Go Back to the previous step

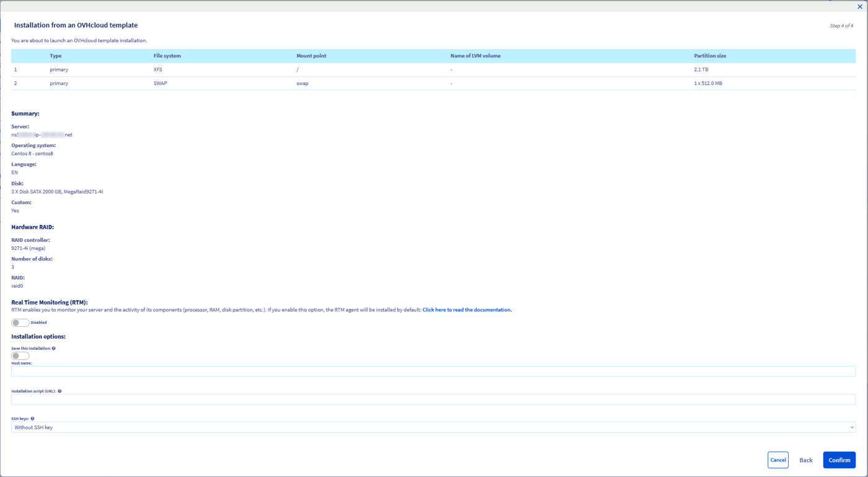click(805, 460)
